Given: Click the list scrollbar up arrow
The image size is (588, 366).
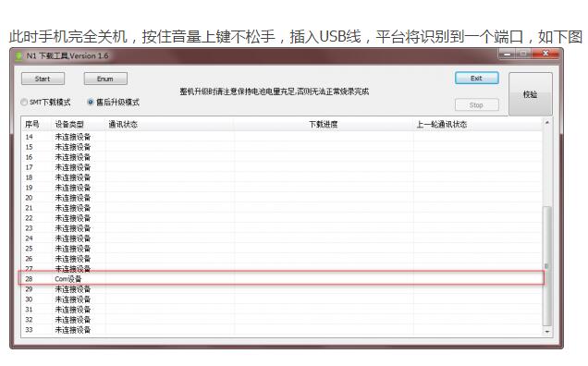Looking at the screenshot, I should point(547,123).
